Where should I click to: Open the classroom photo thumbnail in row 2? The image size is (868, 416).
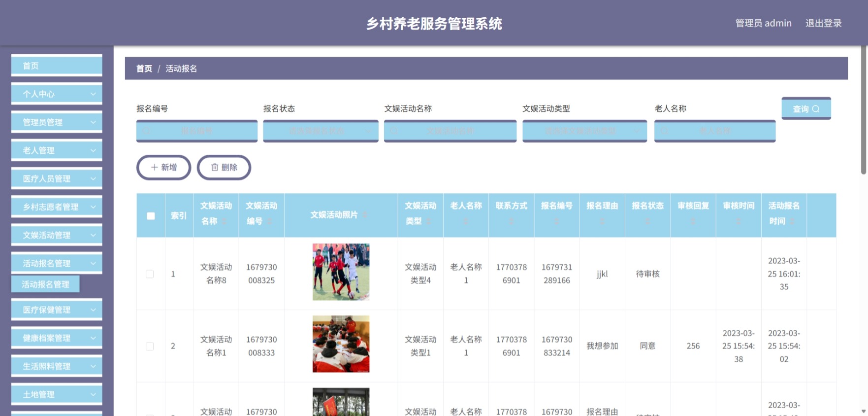(341, 344)
